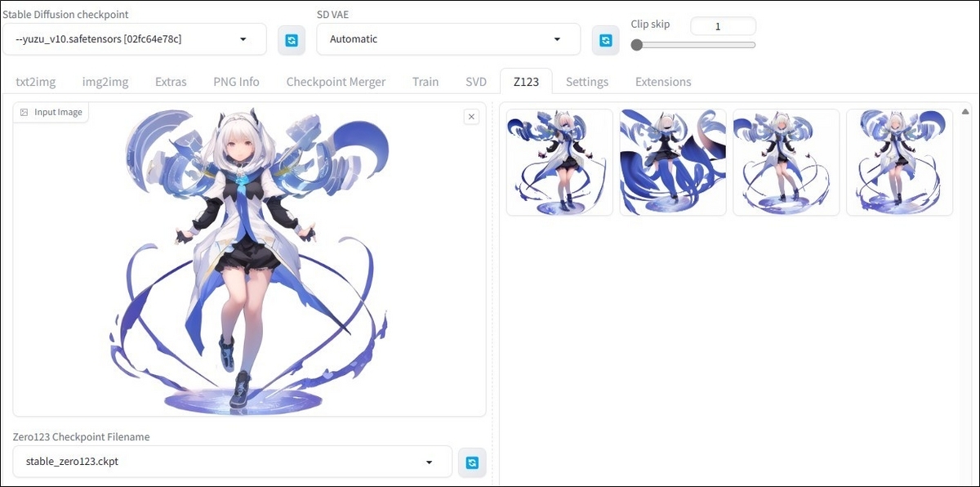Screen dimensions: 980x487
Task: Refresh the Zero123 checkpoint filename list
Action: click(472, 462)
